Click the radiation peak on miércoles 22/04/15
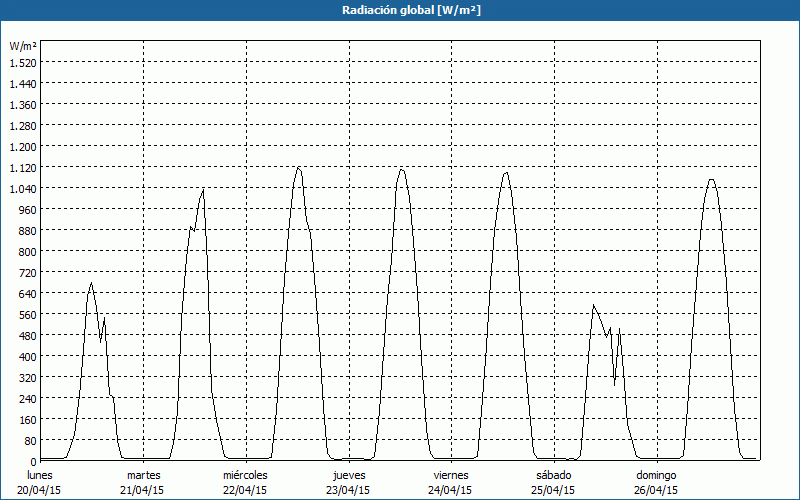800x500 pixels. pyautogui.click(x=298, y=167)
